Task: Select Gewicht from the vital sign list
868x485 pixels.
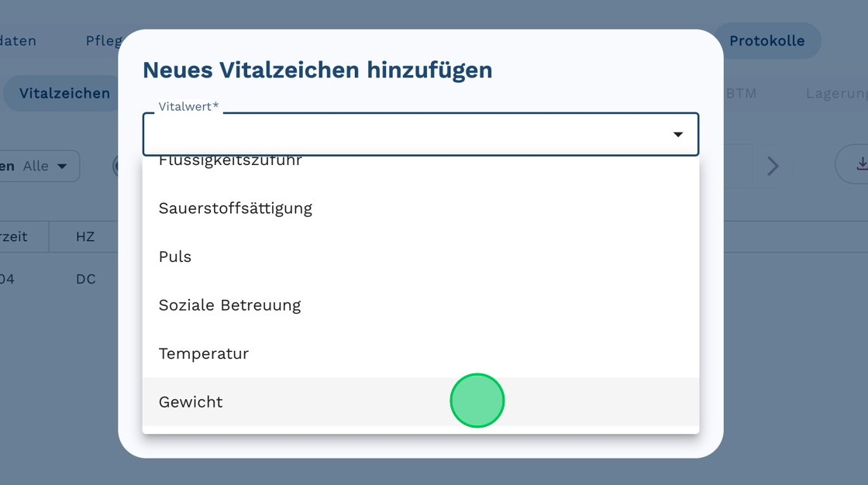Action: (191, 402)
